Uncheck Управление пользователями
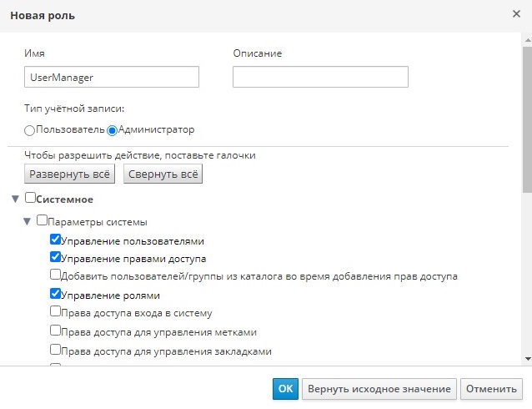Screen dimensions: 532x409 pyautogui.click(x=56, y=240)
